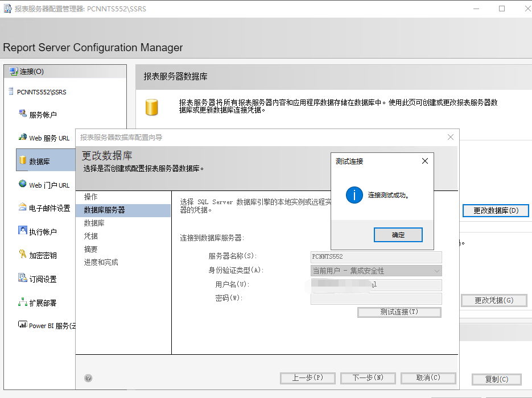The image size is (532, 398).
Task: Click the blue info icon in test dialog
Action: 354,195
